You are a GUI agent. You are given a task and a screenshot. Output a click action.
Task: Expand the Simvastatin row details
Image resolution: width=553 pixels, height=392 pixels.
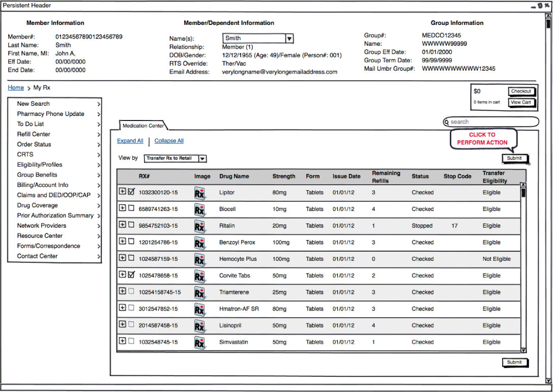coord(123,341)
